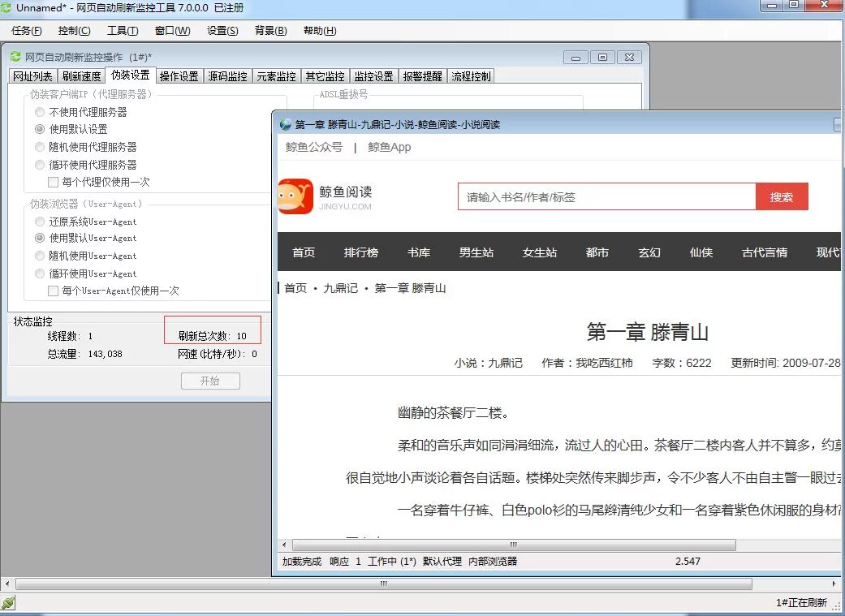The image size is (845, 616).
Task: Switch to the 监控设置 tab
Action: click(373, 76)
